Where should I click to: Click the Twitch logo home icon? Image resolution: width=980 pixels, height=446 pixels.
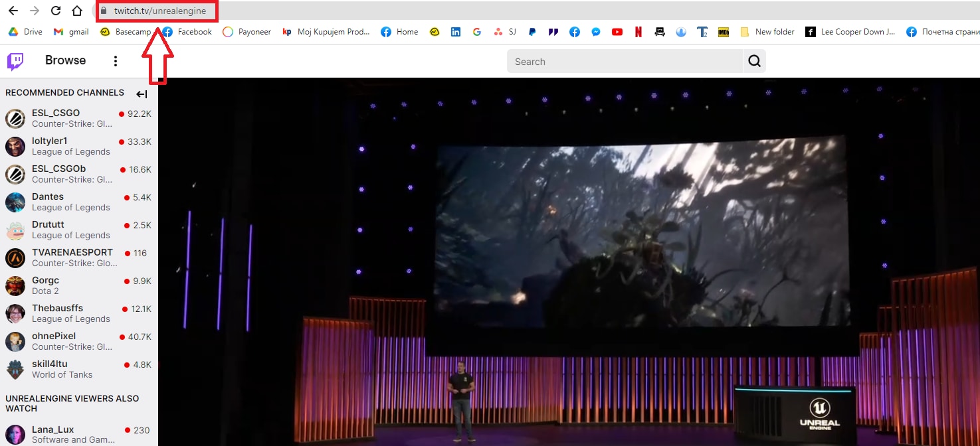(15, 62)
